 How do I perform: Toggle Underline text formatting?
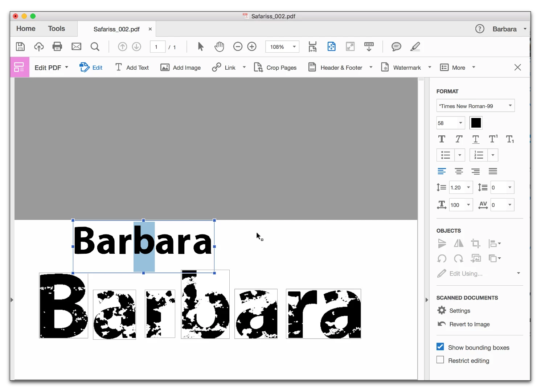tap(476, 139)
